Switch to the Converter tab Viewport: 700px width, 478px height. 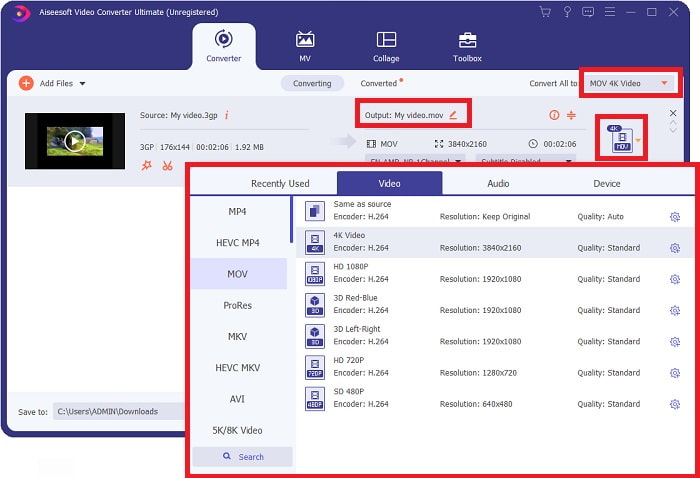(224, 46)
